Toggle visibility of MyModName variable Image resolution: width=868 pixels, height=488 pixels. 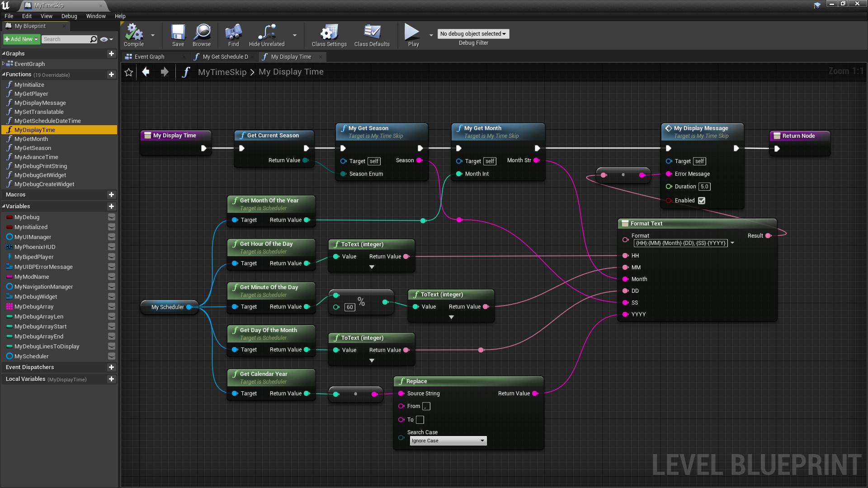pyautogui.click(x=111, y=277)
